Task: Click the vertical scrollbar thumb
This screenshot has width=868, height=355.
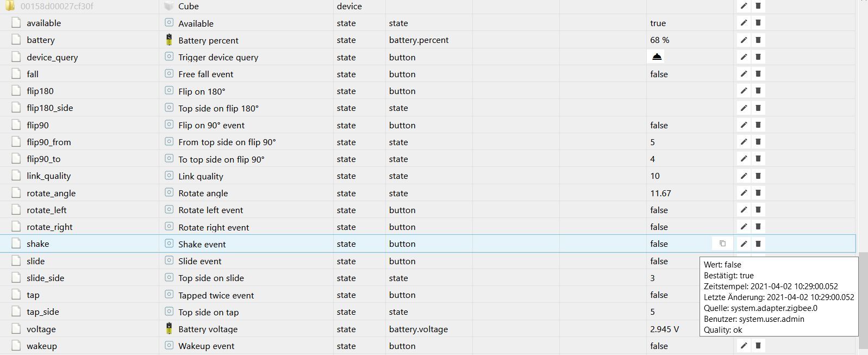Action: click(x=863, y=300)
